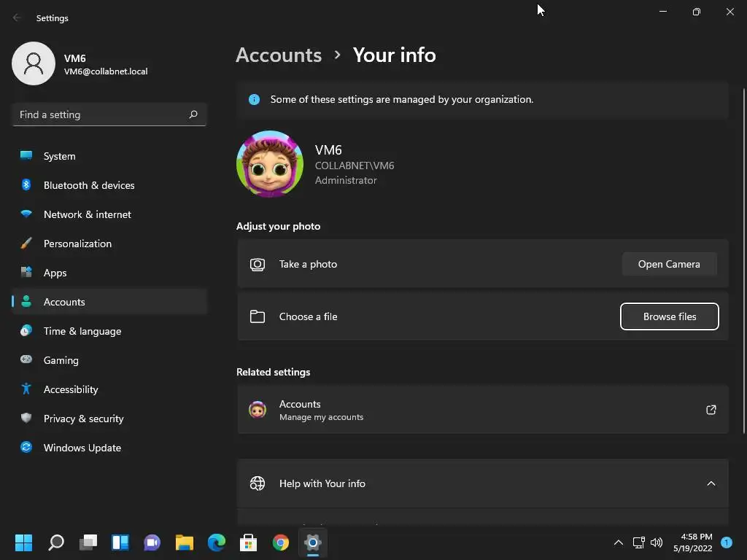The width and height of the screenshot is (747, 560).
Task: Click the Accessibility figure icon
Action: point(26,389)
